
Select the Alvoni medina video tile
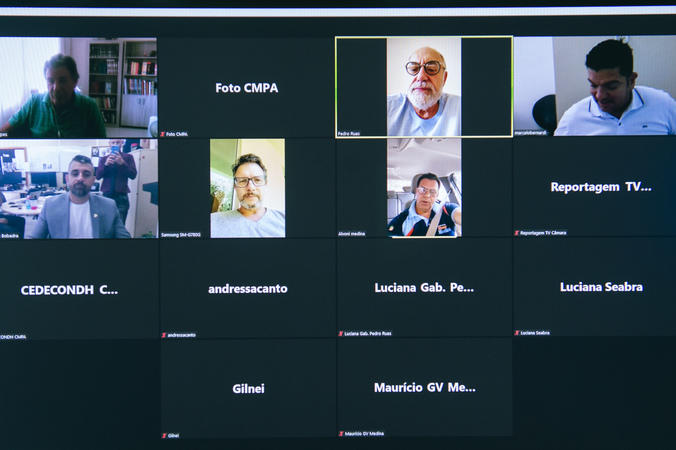click(424, 188)
